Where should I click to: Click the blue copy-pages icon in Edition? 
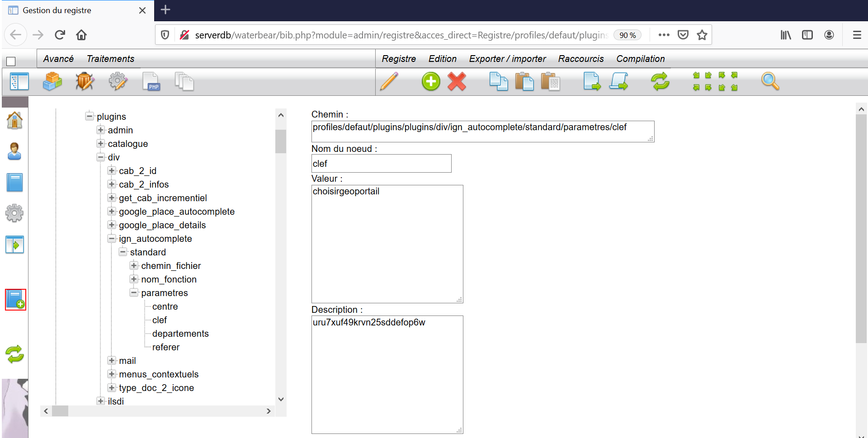pos(499,82)
